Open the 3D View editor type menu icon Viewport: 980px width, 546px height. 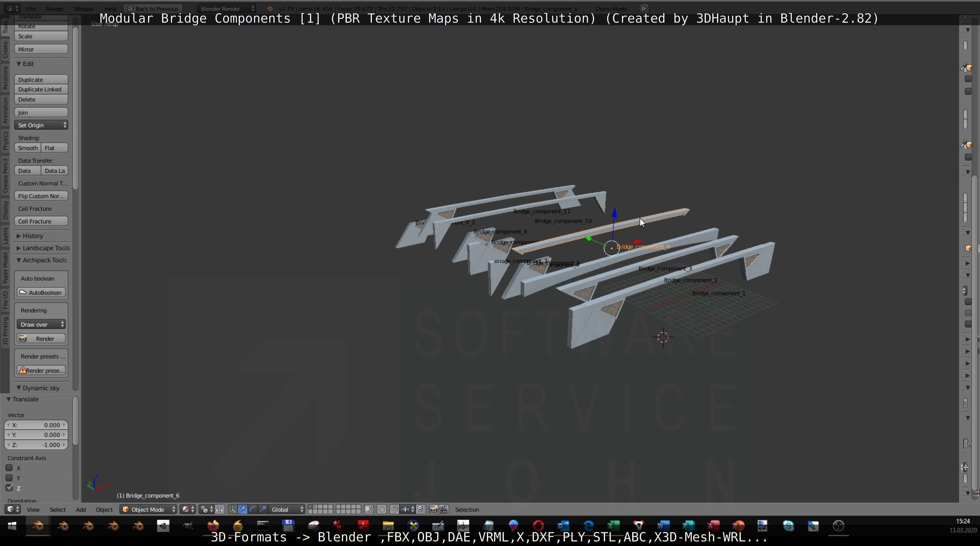click(x=12, y=510)
